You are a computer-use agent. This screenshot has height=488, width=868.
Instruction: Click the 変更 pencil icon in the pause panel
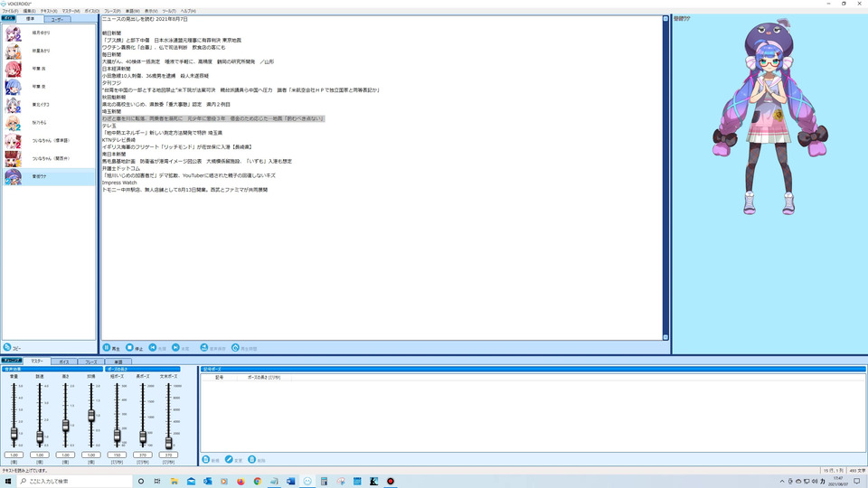coord(229,460)
